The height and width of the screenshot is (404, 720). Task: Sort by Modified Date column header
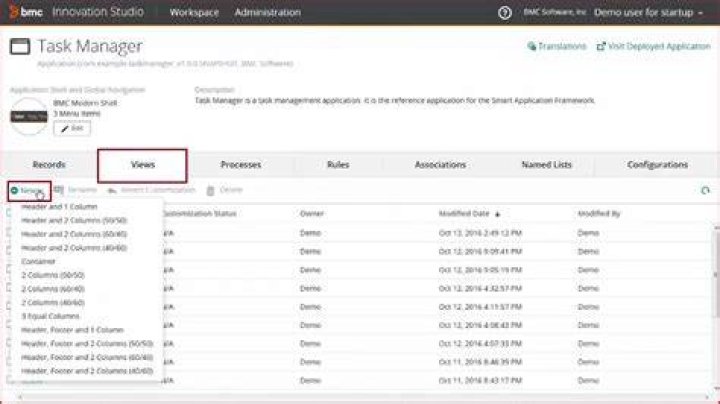[x=464, y=213]
